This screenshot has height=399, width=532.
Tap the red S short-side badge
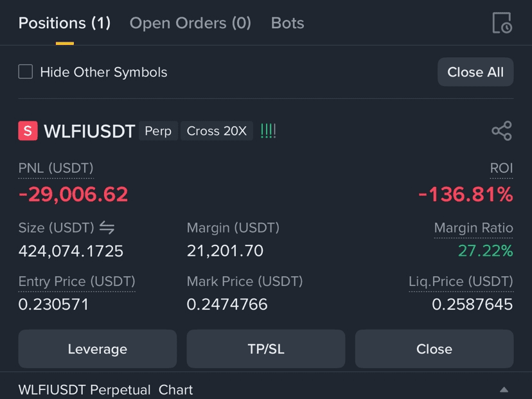[28, 130]
